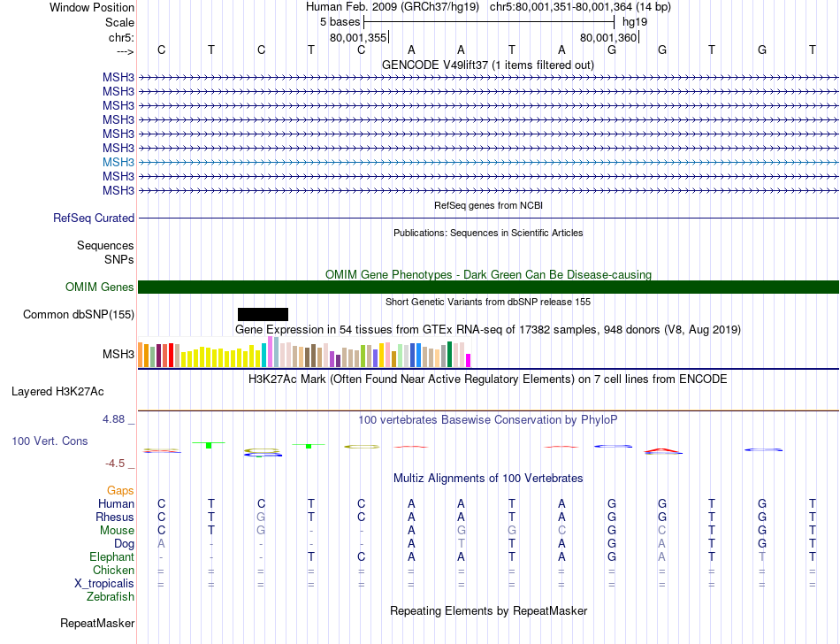
Task: Open Repeating Elements by RepeatMasker title
Action: pos(488,610)
